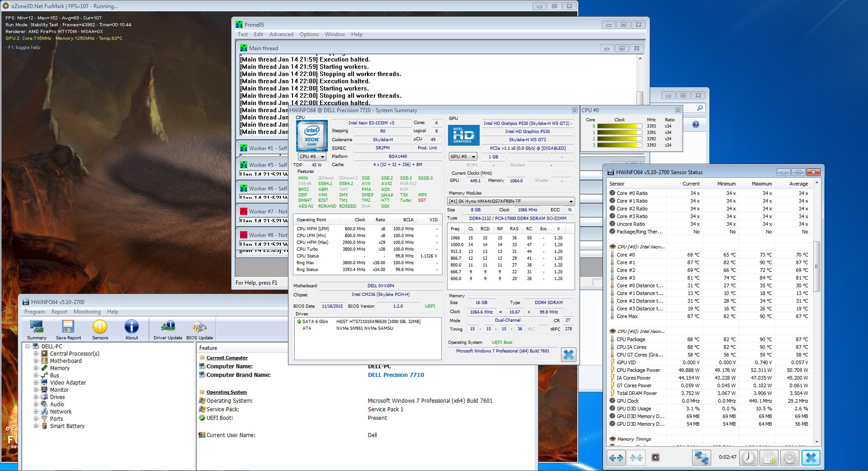Open the SK Hynix memory module dropdown

pos(511,201)
